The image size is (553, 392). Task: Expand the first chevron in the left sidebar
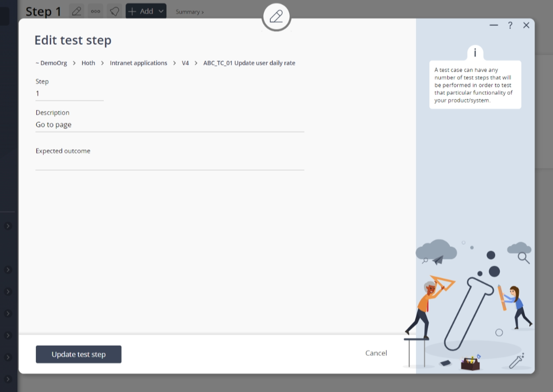[x=8, y=226]
